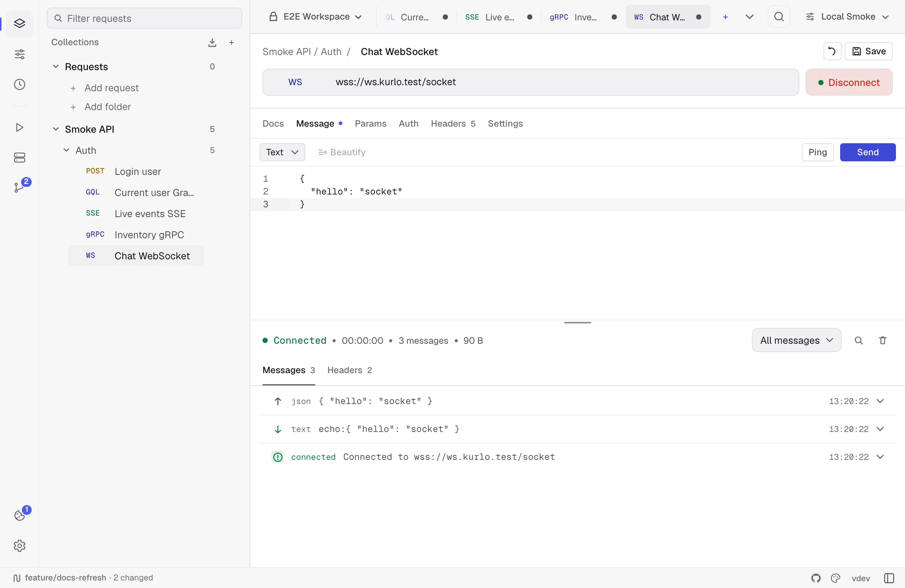The width and height of the screenshot is (905, 588).
Task: Open the All messages filter dropdown
Action: [x=796, y=340]
